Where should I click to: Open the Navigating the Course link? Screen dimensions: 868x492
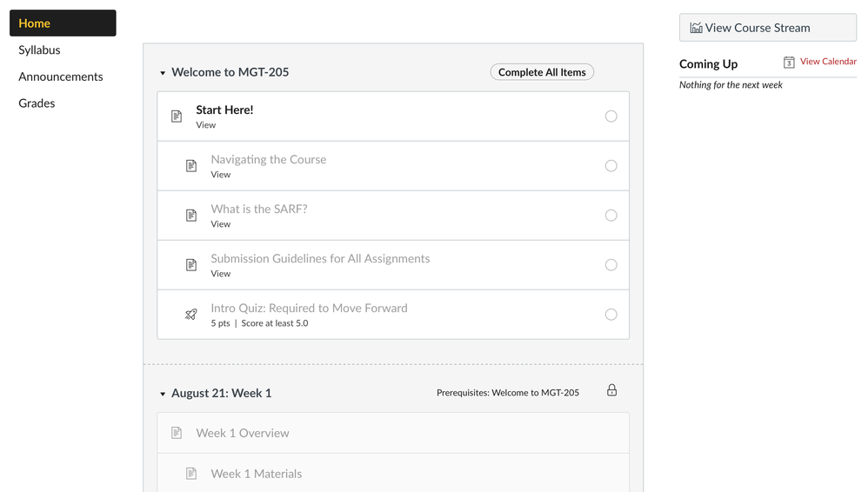pos(269,159)
